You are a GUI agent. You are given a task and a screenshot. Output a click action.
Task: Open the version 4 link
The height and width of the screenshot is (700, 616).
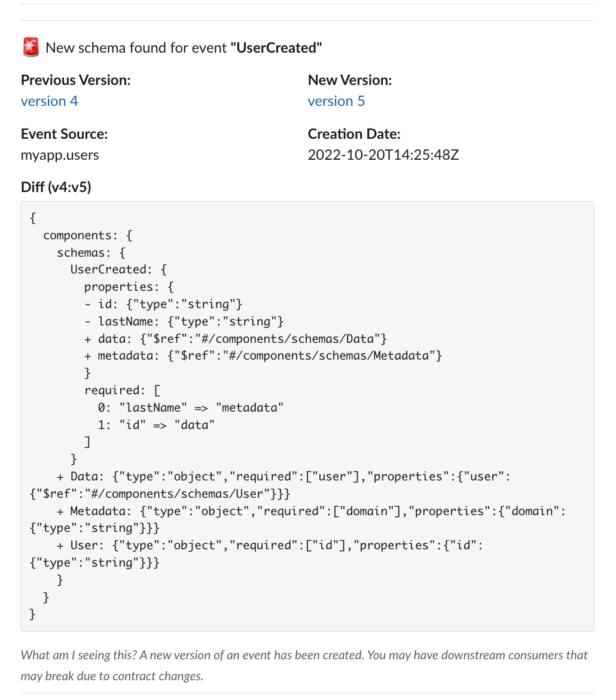point(49,101)
